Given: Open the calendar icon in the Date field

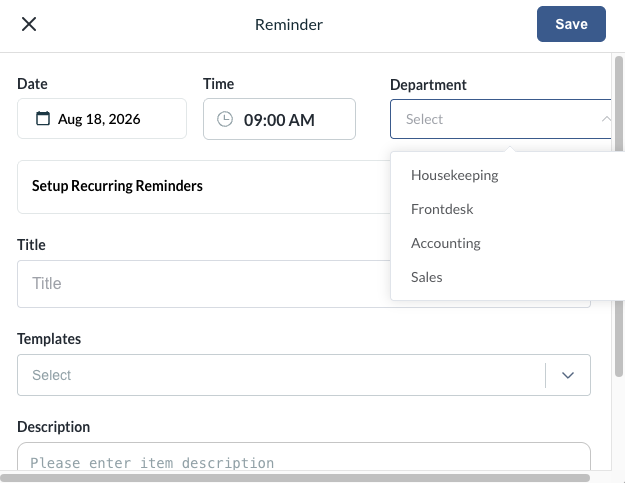Looking at the screenshot, I should [43, 119].
